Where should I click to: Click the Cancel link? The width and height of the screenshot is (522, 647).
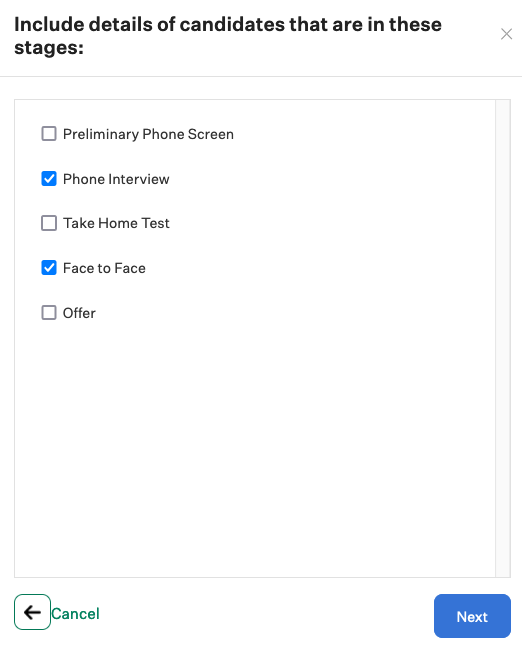[75, 614]
